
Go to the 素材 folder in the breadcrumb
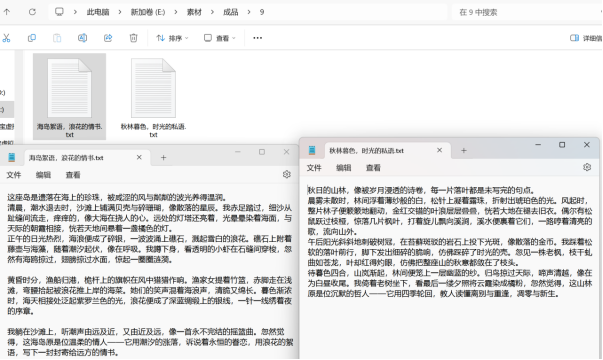click(194, 12)
